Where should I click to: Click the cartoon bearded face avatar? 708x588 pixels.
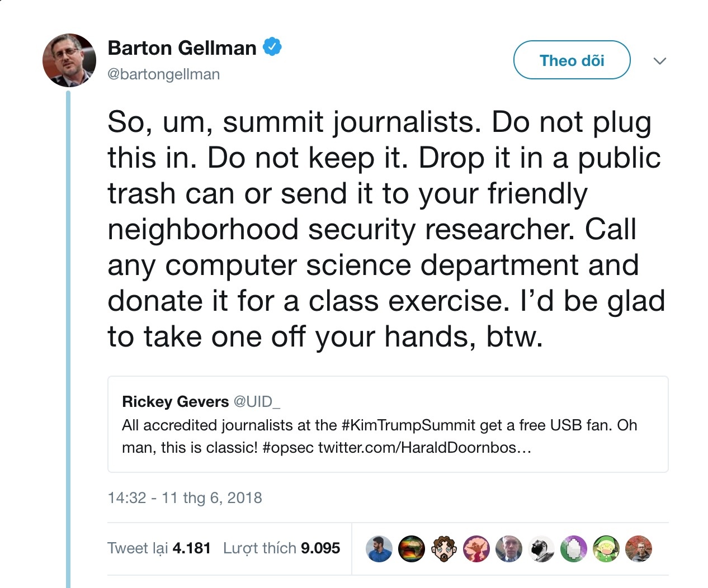444,549
